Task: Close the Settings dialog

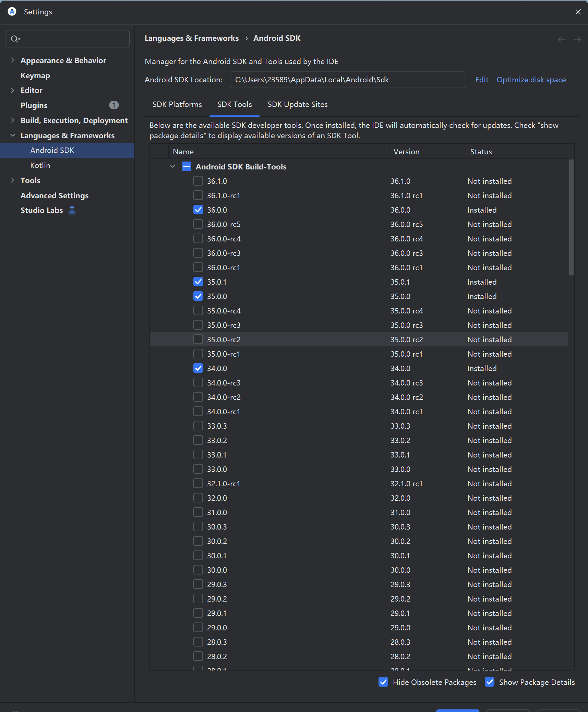Action: tap(578, 12)
